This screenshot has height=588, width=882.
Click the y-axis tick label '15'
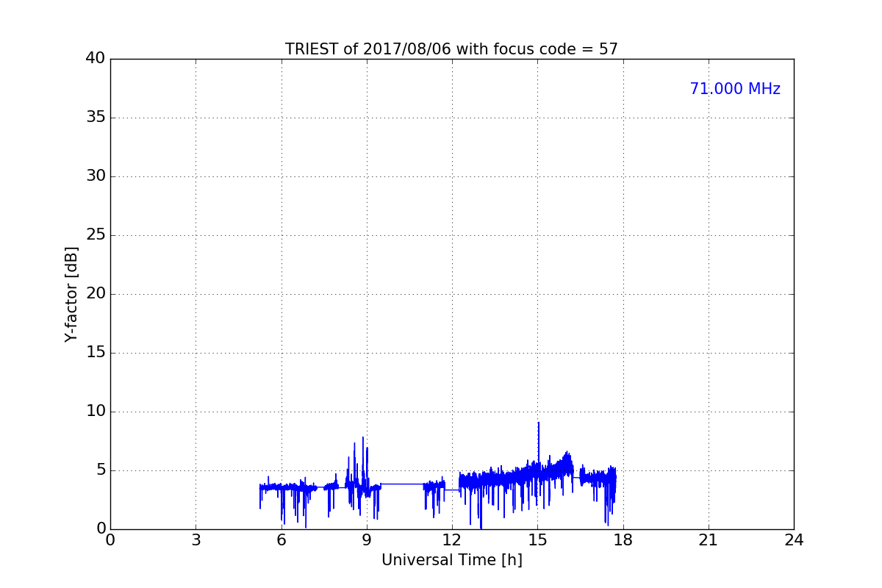(96, 353)
